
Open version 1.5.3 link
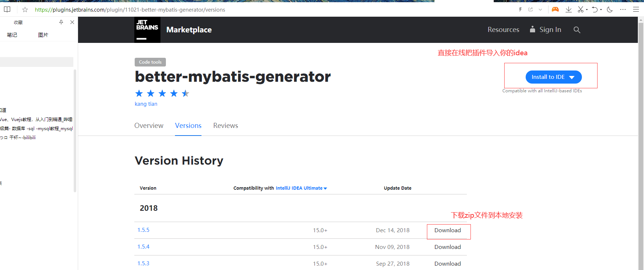coord(143,263)
